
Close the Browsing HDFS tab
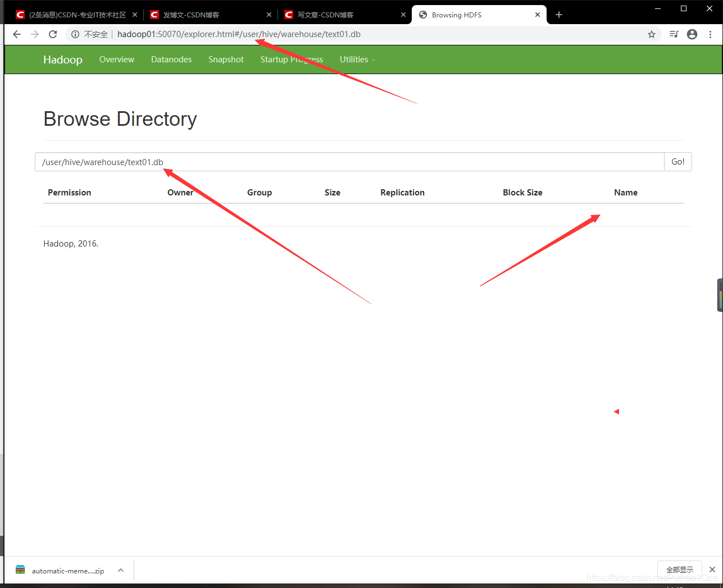(x=538, y=15)
